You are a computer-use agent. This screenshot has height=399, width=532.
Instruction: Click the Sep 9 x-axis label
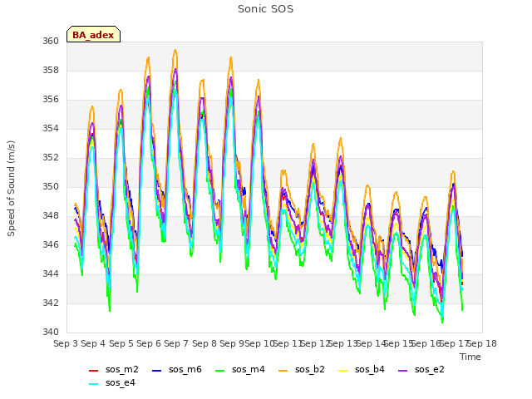pos(232,343)
